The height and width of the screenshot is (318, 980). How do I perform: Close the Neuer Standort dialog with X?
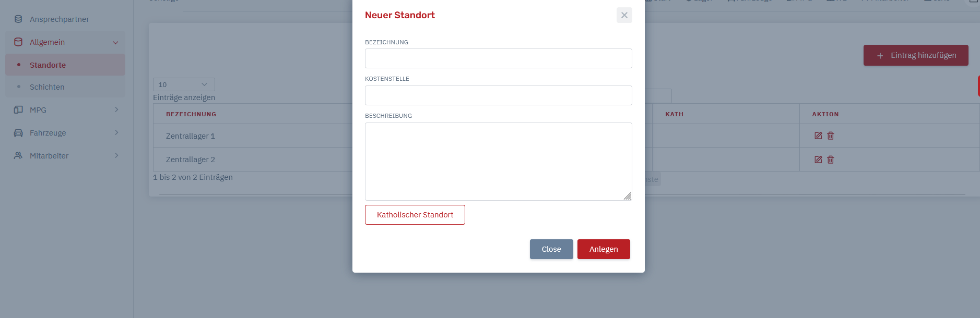(624, 15)
